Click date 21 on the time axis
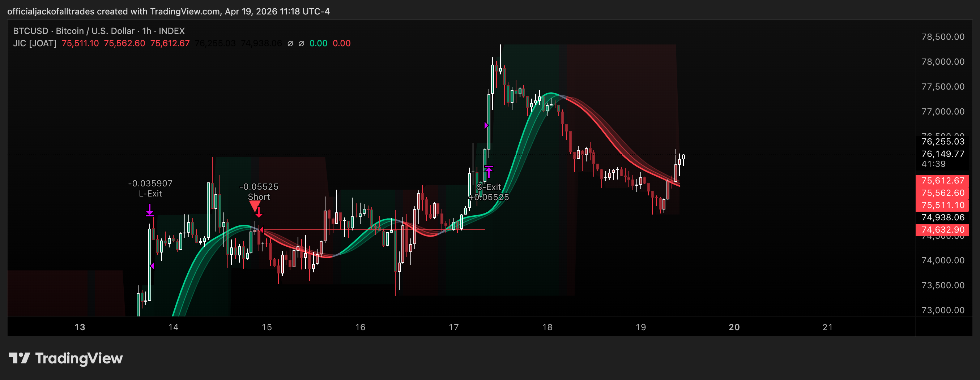 tap(828, 327)
